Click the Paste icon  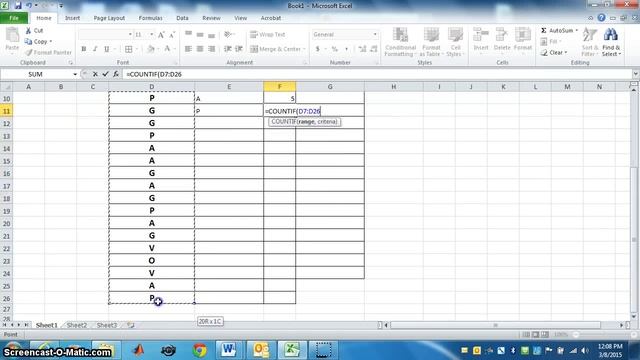tap(12, 36)
